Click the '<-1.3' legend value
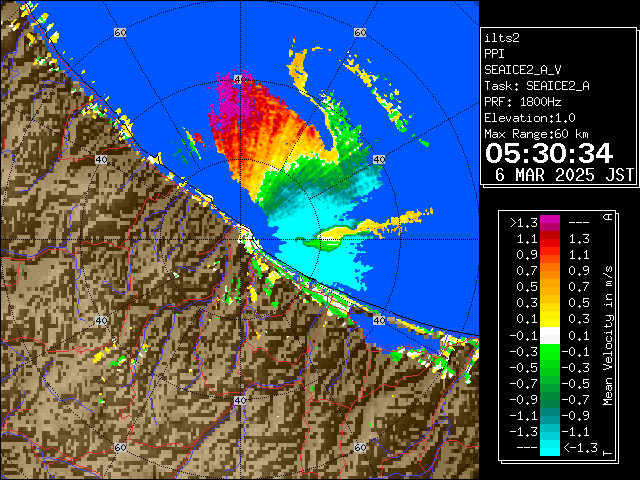The height and width of the screenshot is (480, 640). pos(581,448)
